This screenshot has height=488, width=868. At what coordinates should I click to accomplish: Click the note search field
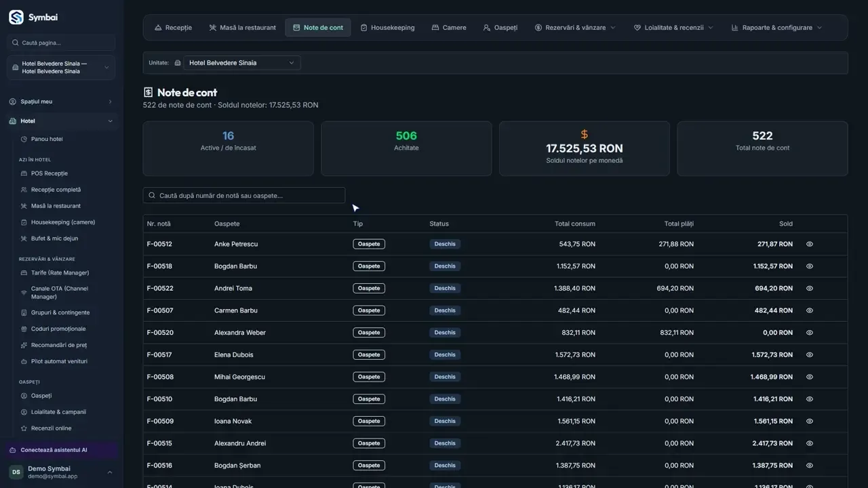(244, 195)
